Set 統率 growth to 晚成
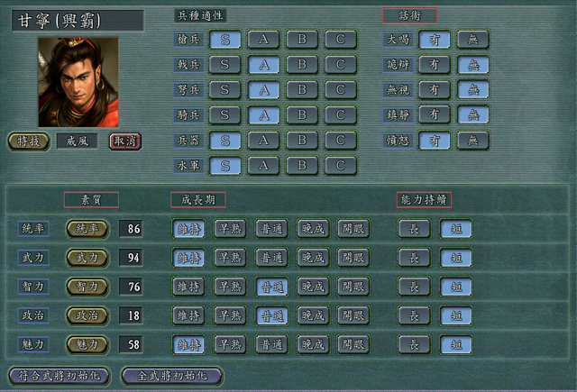 pyautogui.click(x=313, y=229)
